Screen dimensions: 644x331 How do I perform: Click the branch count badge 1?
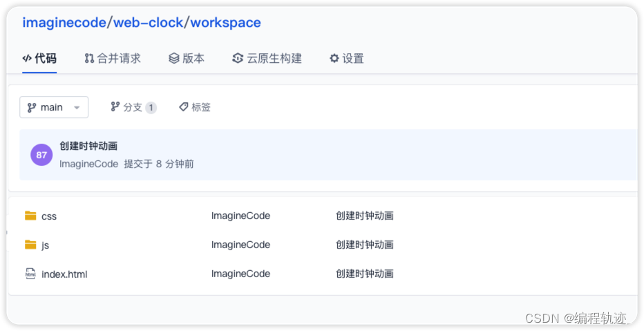tap(151, 108)
